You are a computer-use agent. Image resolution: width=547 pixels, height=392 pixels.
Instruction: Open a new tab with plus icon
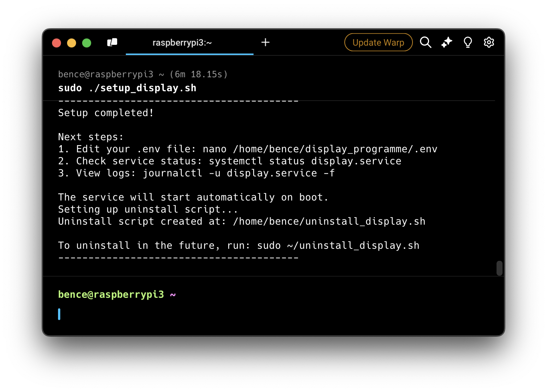pyautogui.click(x=266, y=42)
